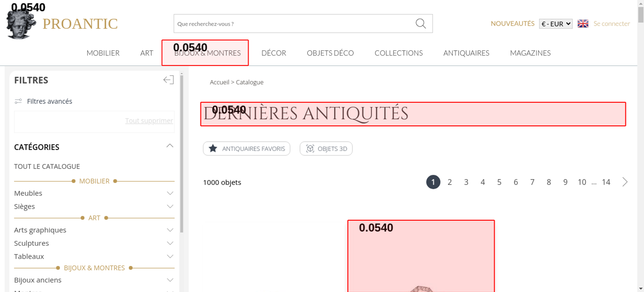Click the filter panel vertical scrollbar
Screen dimensions: 644x292
pos(182,154)
